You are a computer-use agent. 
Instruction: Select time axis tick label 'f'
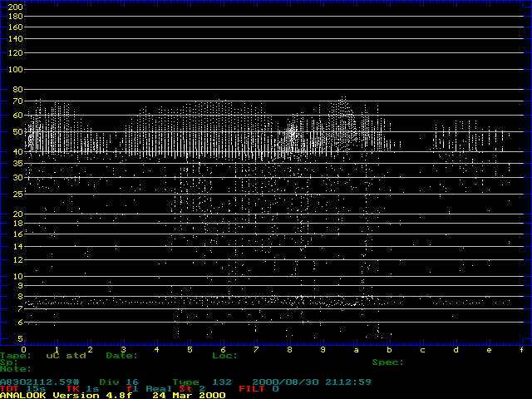click(x=522, y=350)
